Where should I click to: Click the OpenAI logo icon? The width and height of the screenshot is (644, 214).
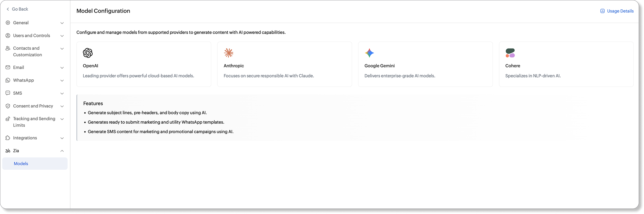pos(88,53)
